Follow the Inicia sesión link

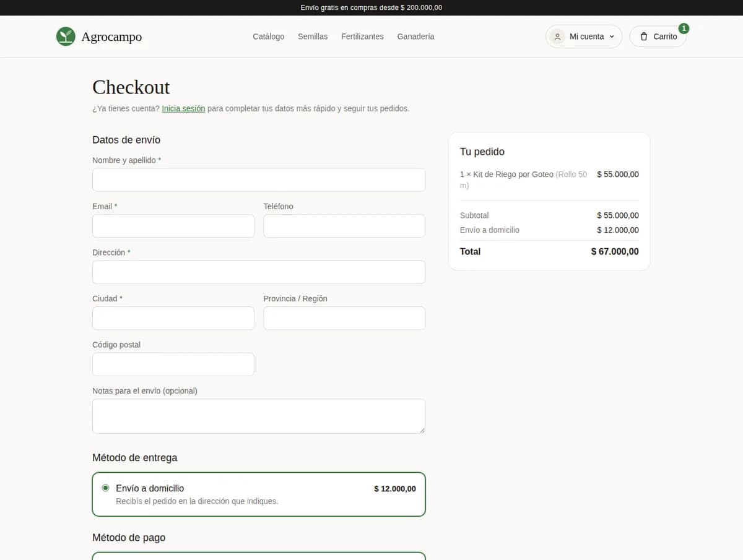(183, 108)
